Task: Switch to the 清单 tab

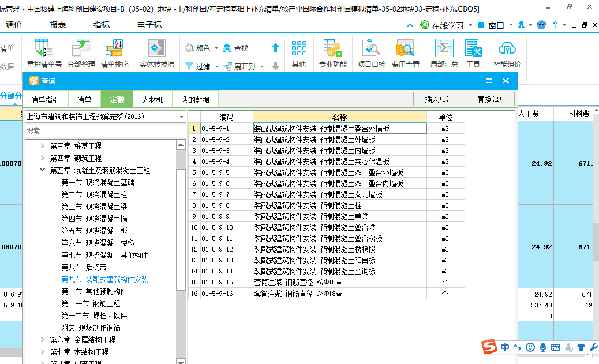Action: [x=84, y=100]
